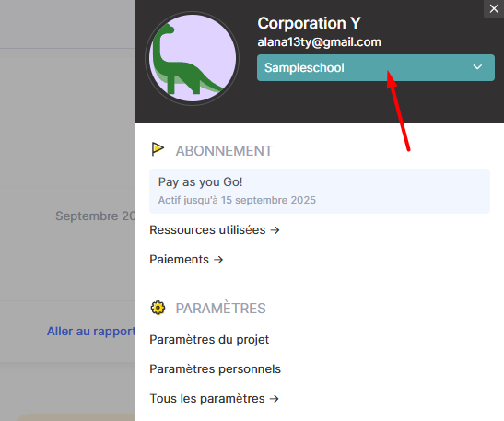Click the dinosaur profile avatar
Screen dimensions: 504x421
[x=193, y=58]
